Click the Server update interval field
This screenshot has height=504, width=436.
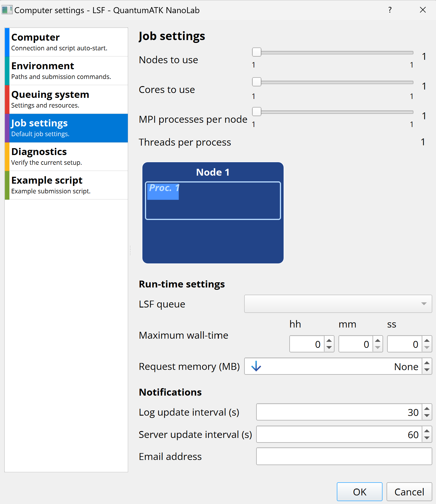339,434
